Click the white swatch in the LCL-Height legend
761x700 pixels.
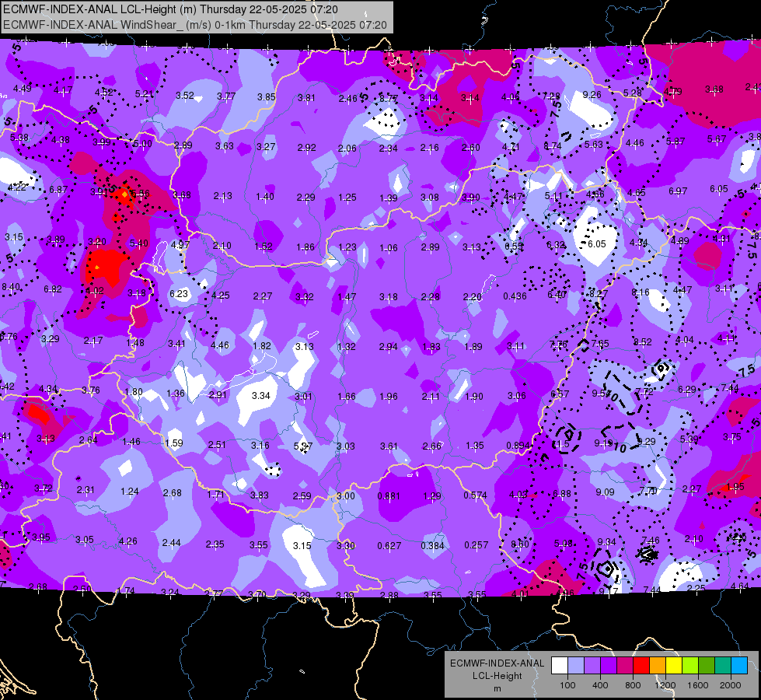click(560, 666)
